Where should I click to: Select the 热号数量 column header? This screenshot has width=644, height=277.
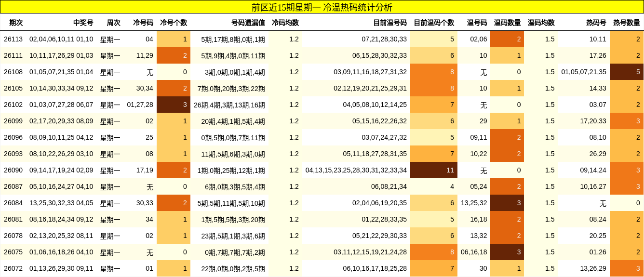(627, 23)
